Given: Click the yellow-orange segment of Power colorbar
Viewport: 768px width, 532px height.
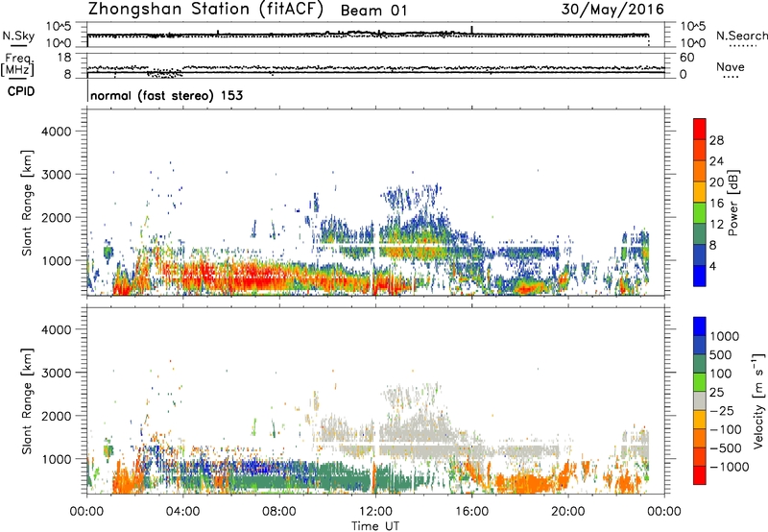Looking at the screenshot, I should (x=700, y=192).
